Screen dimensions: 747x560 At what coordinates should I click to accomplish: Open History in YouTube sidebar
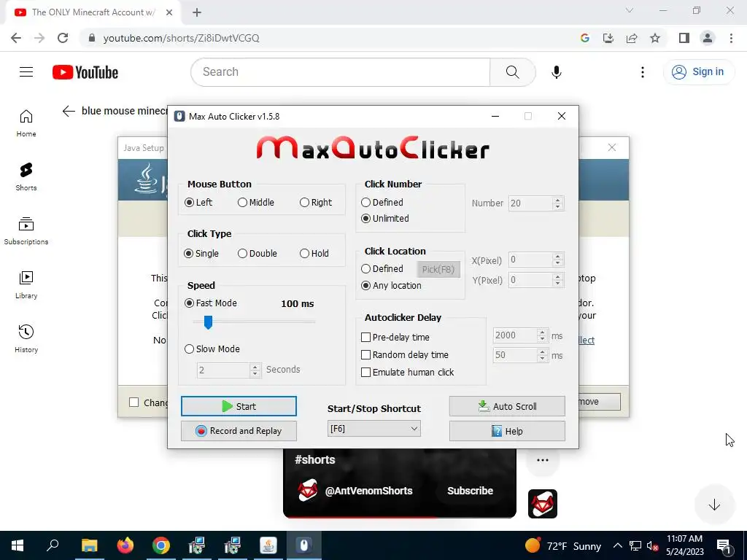click(x=26, y=338)
